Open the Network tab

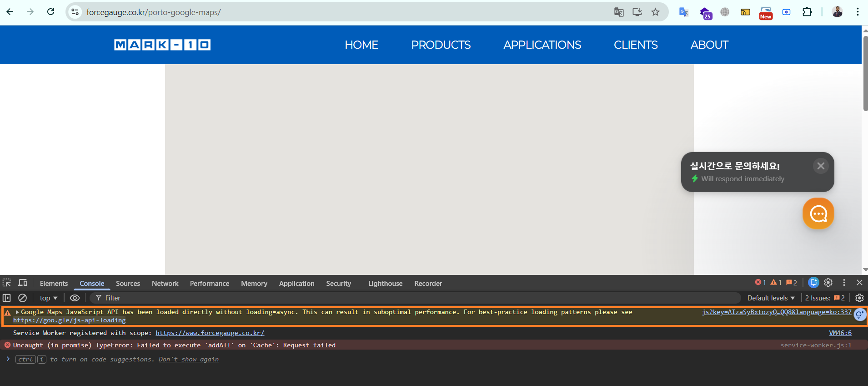165,283
